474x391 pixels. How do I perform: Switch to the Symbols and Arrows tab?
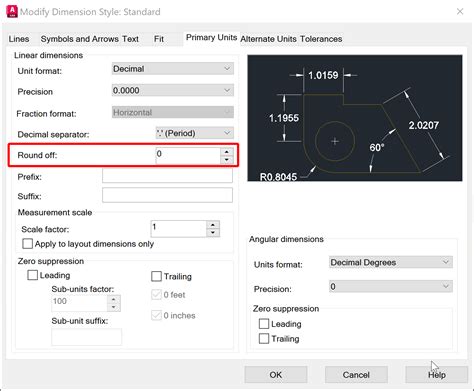point(79,39)
